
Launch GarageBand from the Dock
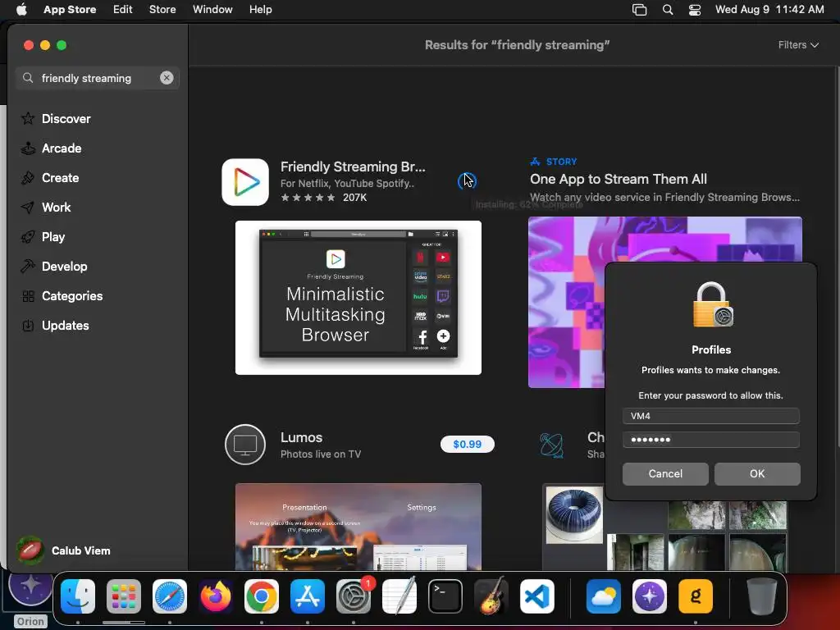(x=491, y=596)
